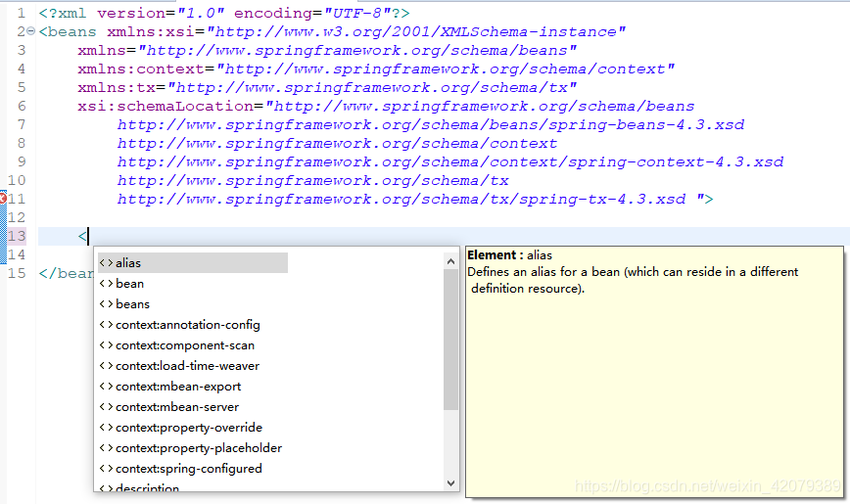Click the alias element description tooltip
The width and height of the screenshot is (850, 504).
click(655, 372)
